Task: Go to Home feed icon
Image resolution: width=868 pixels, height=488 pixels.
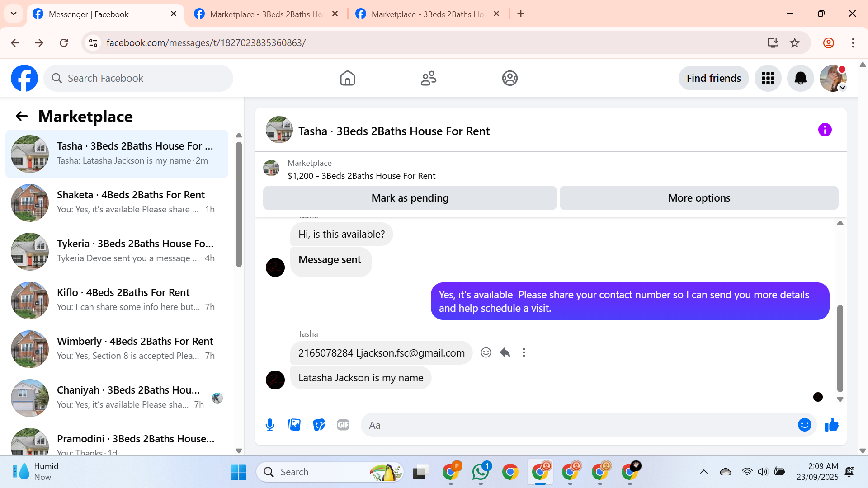Action: point(347,78)
